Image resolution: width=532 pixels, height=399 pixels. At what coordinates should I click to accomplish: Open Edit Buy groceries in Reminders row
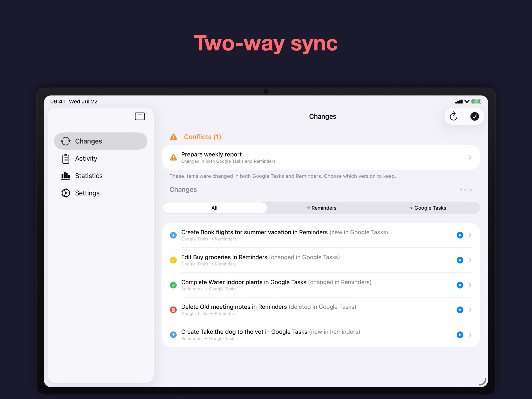pyautogui.click(x=321, y=260)
